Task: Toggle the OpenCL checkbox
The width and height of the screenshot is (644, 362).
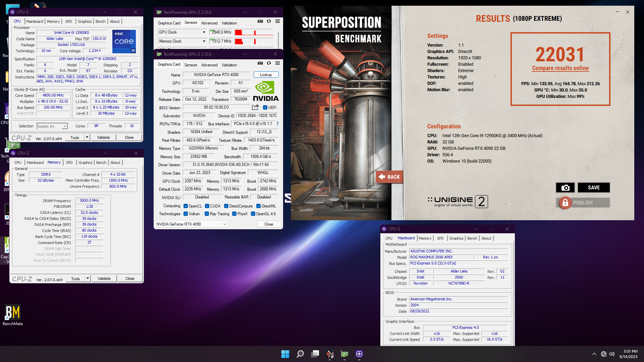Action: [185, 206]
